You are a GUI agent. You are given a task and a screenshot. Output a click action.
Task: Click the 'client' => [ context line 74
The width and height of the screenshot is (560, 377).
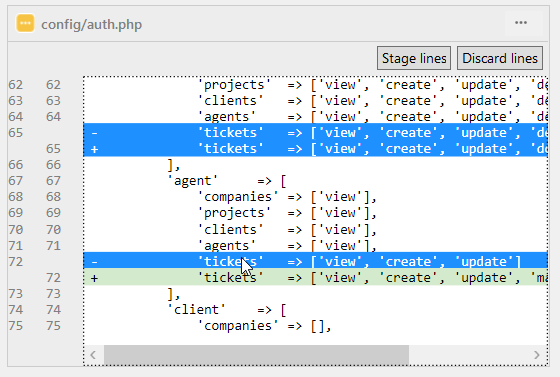click(x=315, y=310)
